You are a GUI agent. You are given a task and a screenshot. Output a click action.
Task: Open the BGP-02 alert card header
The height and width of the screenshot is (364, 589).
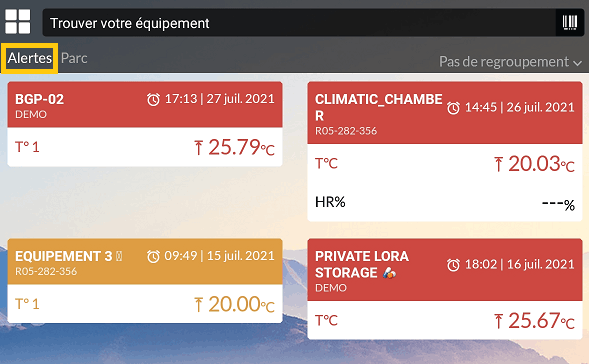coord(145,104)
